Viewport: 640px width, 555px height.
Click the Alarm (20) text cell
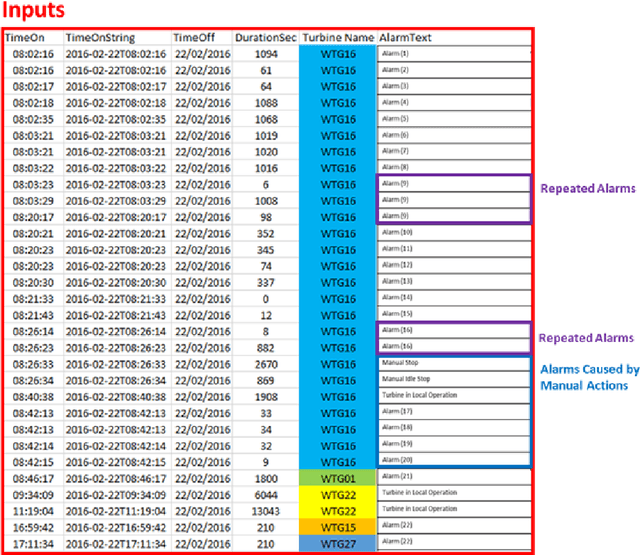coord(454,460)
